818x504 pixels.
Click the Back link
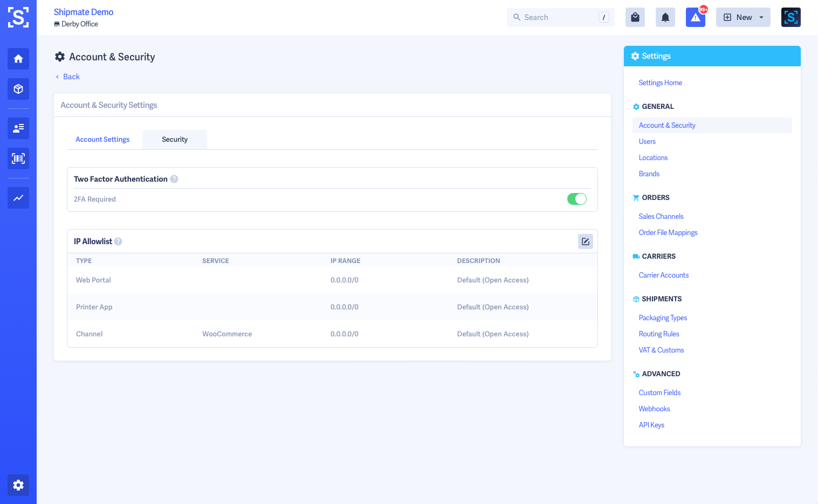(71, 77)
